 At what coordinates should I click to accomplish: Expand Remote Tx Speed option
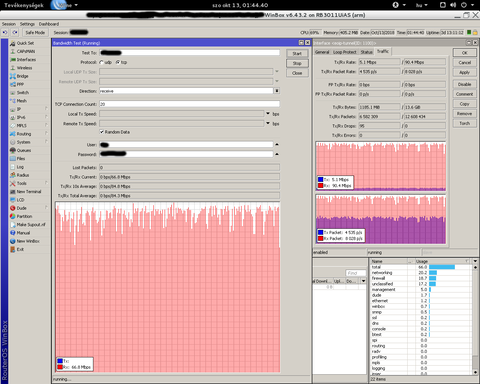point(268,123)
